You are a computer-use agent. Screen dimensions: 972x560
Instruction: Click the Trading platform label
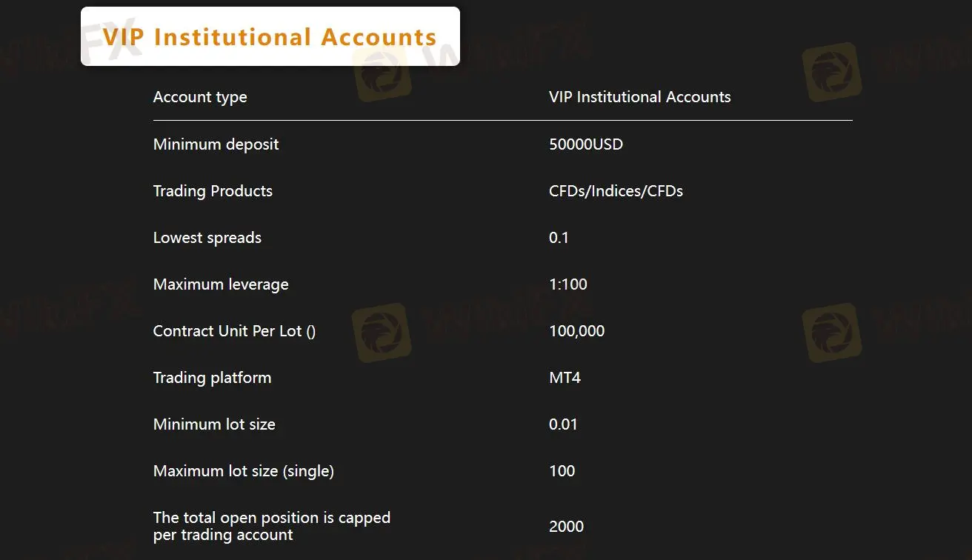[x=212, y=377]
